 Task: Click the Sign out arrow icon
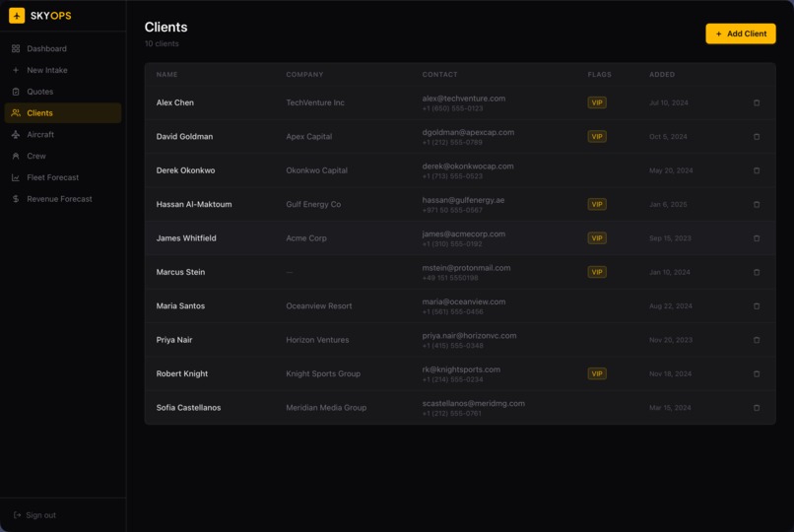[17, 515]
